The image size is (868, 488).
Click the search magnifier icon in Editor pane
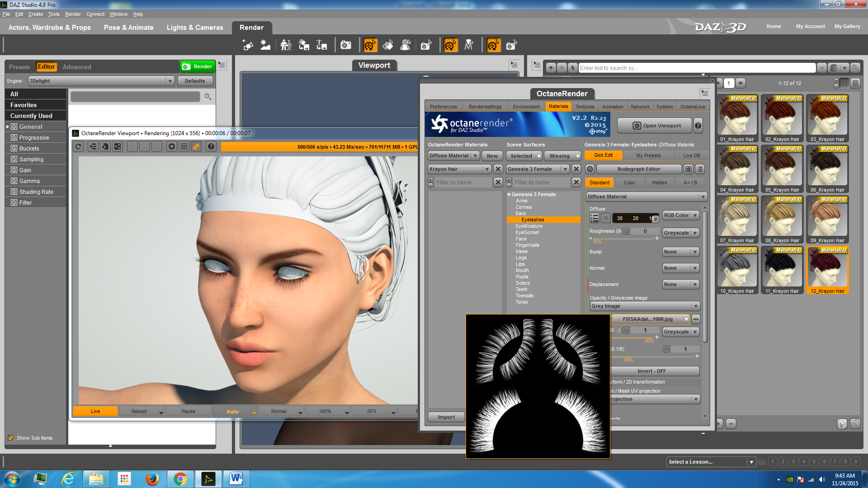click(x=208, y=97)
